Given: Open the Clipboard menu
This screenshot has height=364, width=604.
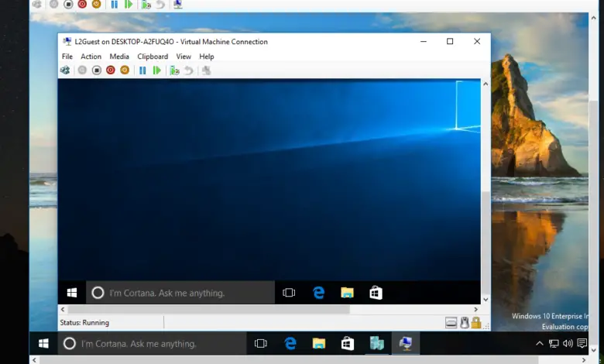Looking at the screenshot, I should pos(153,57).
